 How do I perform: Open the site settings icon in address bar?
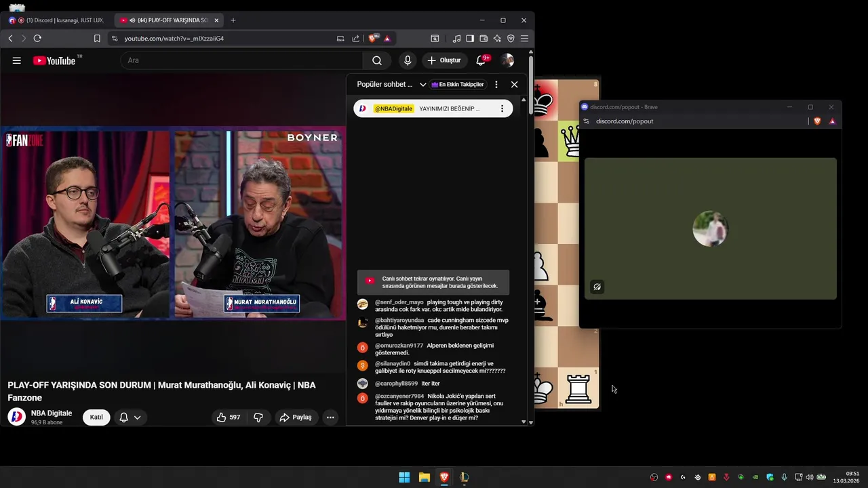click(x=115, y=39)
